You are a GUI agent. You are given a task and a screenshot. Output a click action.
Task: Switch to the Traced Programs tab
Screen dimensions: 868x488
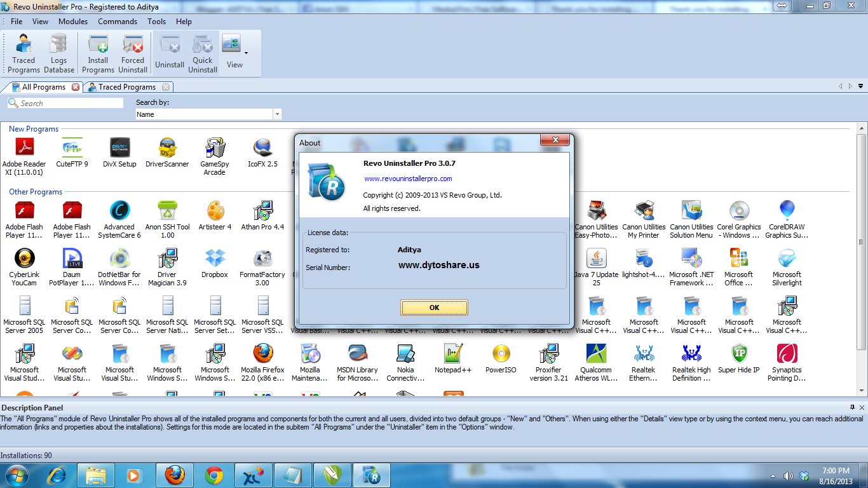coord(127,87)
